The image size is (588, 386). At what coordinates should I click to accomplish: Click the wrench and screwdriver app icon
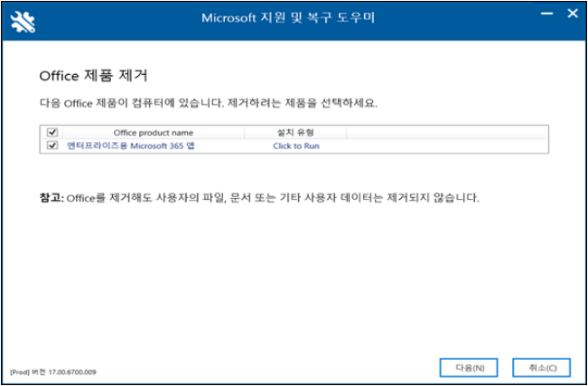pyautogui.click(x=23, y=22)
